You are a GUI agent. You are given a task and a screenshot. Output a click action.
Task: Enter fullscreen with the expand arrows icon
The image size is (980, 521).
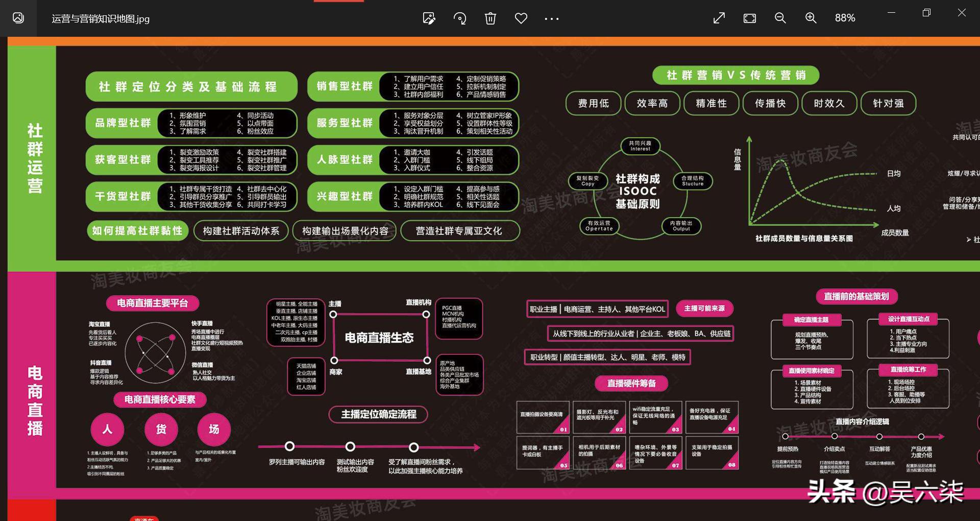[719, 18]
